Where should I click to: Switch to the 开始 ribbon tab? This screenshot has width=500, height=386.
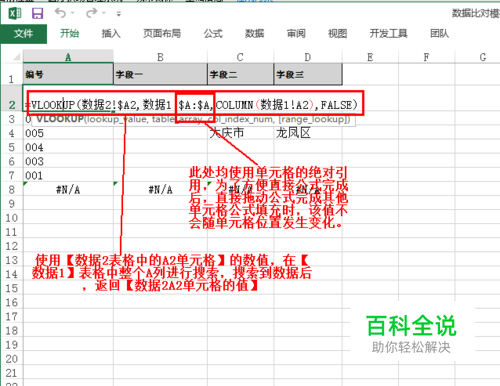(x=69, y=33)
